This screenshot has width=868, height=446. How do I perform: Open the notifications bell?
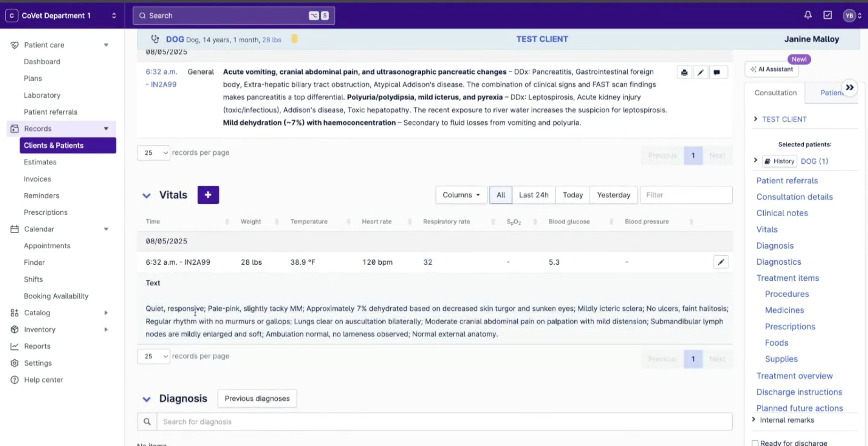tap(808, 15)
